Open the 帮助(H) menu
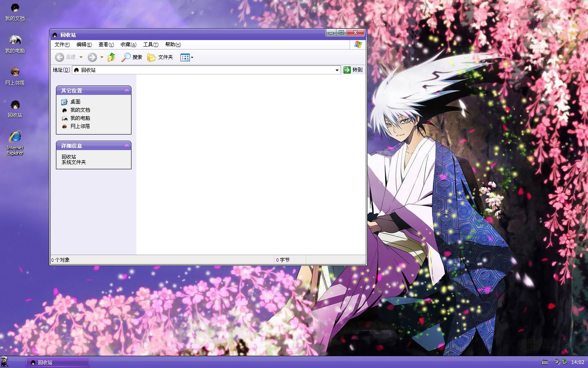Image resolution: width=588 pixels, height=368 pixels. pos(173,45)
